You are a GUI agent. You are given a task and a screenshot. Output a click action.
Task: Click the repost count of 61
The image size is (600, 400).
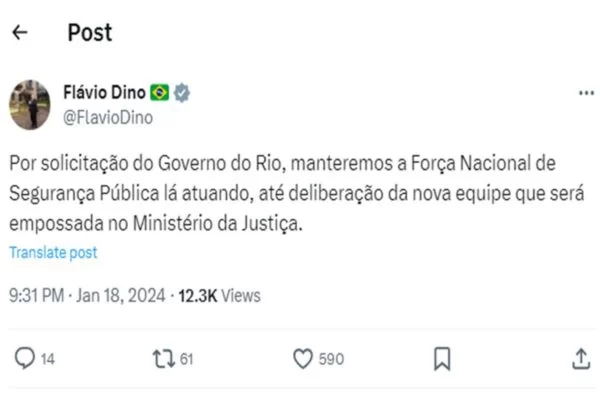(187, 359)
